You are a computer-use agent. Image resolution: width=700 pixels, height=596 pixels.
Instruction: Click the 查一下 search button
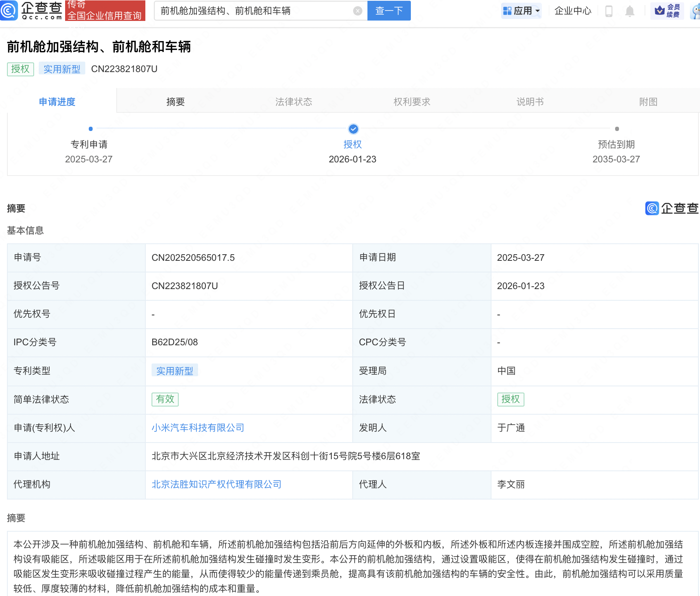point(389,10)
